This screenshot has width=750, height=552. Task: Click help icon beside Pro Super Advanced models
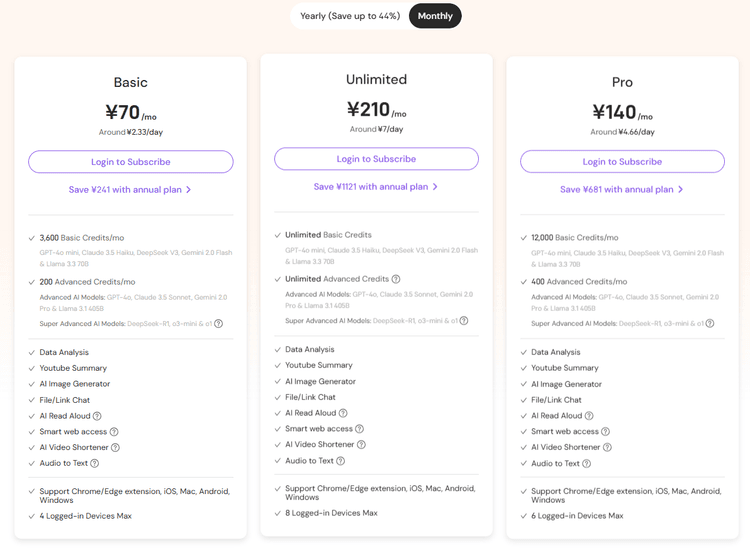710,324
